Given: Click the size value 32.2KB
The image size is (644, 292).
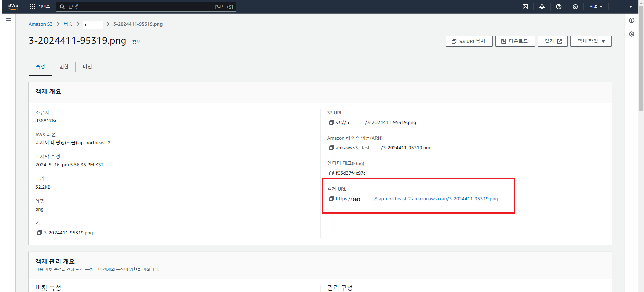Looking at the screenshot, I should coord(43,187).
